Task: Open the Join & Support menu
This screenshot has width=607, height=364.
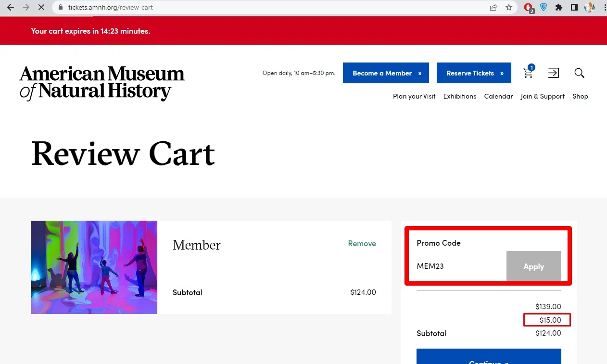Action: pos(543,96)
